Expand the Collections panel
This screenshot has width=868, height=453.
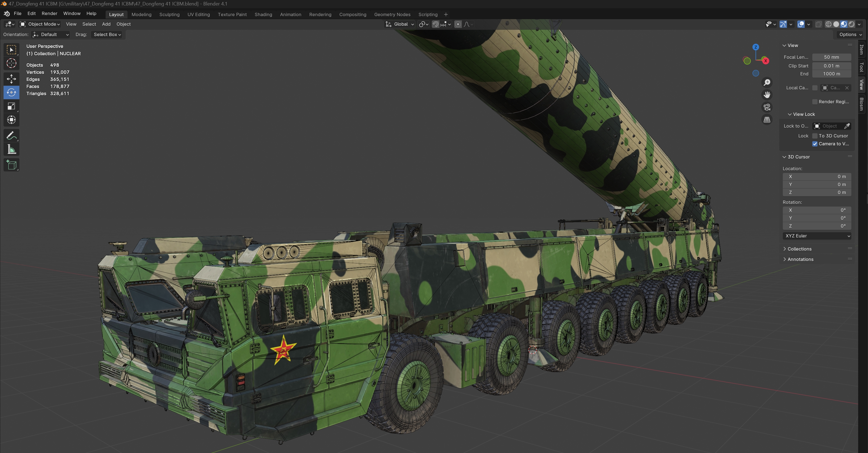[799, 249]
